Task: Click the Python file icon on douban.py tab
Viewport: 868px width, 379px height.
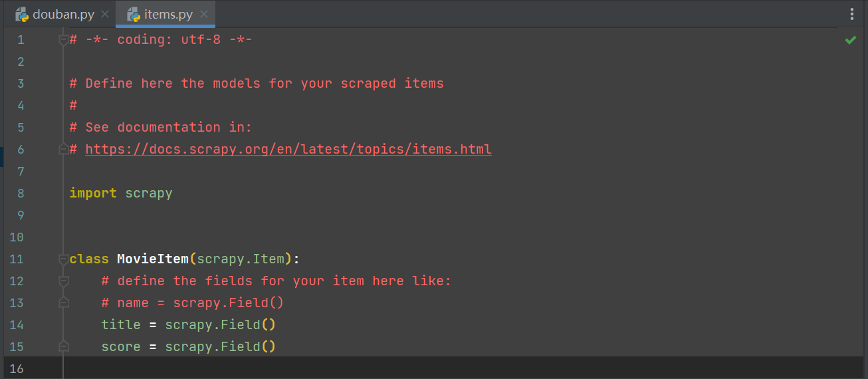Action: 22,15
